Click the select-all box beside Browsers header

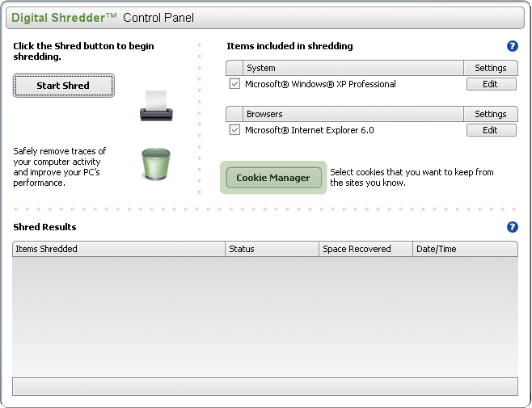(234, 114)
